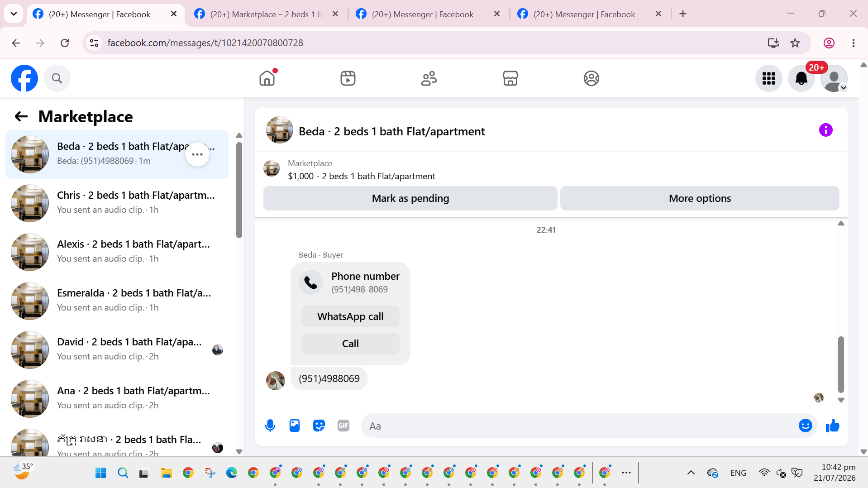Open the Reels video icon
The image size is (868, 488).
(x=348, y=78)
